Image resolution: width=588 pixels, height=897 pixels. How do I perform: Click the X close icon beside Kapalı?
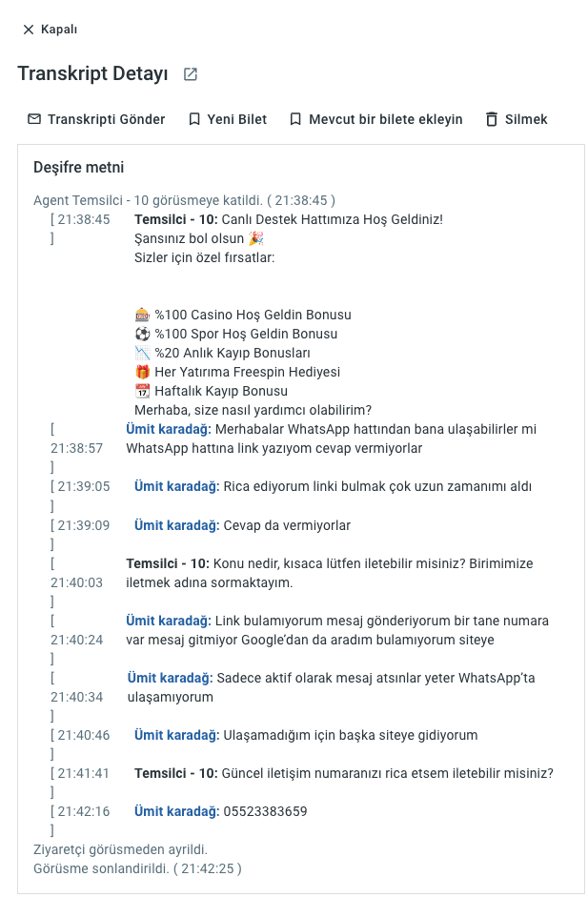(x=28, y=30)
